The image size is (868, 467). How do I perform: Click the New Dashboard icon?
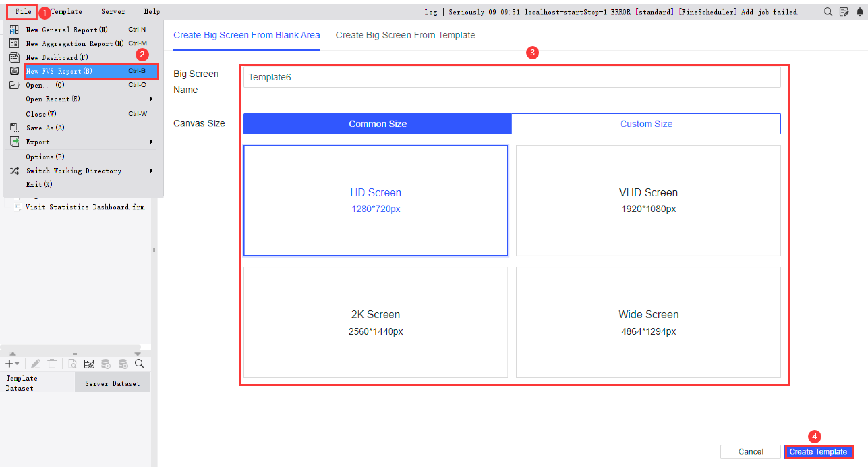coord(14,57)
